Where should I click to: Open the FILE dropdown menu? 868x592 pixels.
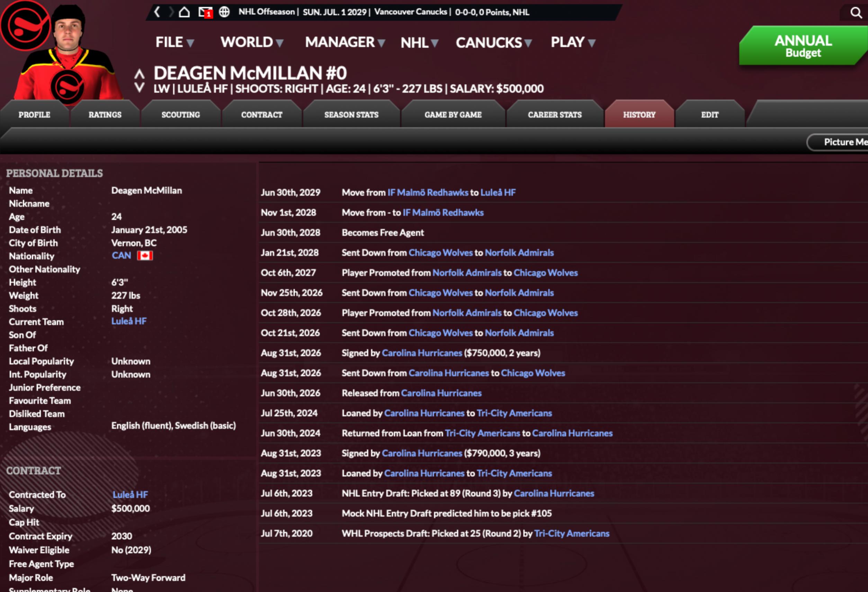(175, 42)
